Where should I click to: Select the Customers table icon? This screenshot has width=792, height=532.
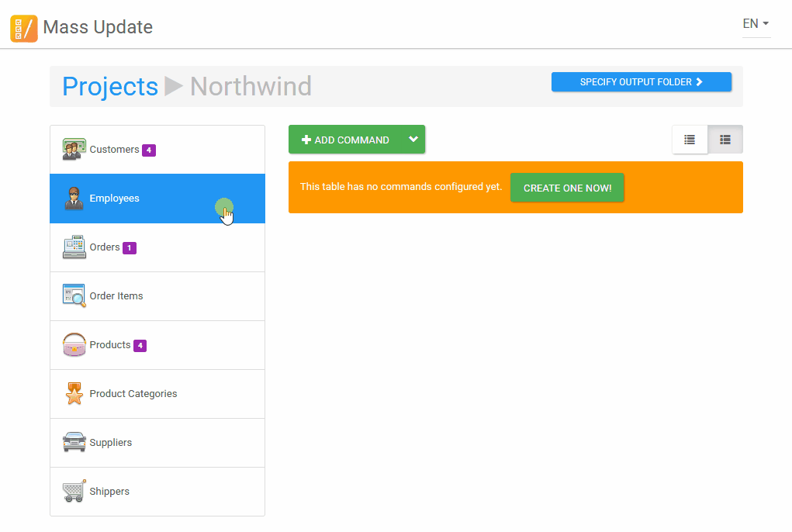tap(74, 150)
